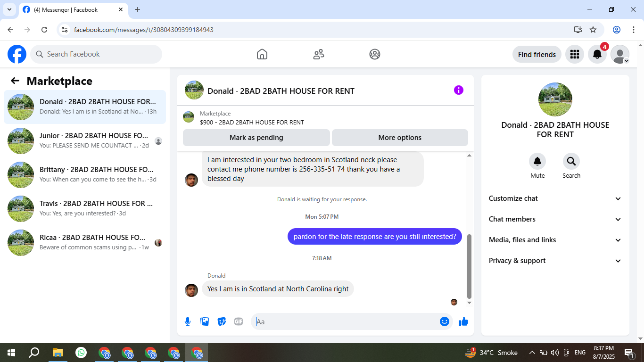Send a thumbs-up like
This screenshot has width=644, height=362.
pyautogui.click(x=463, y=321)
